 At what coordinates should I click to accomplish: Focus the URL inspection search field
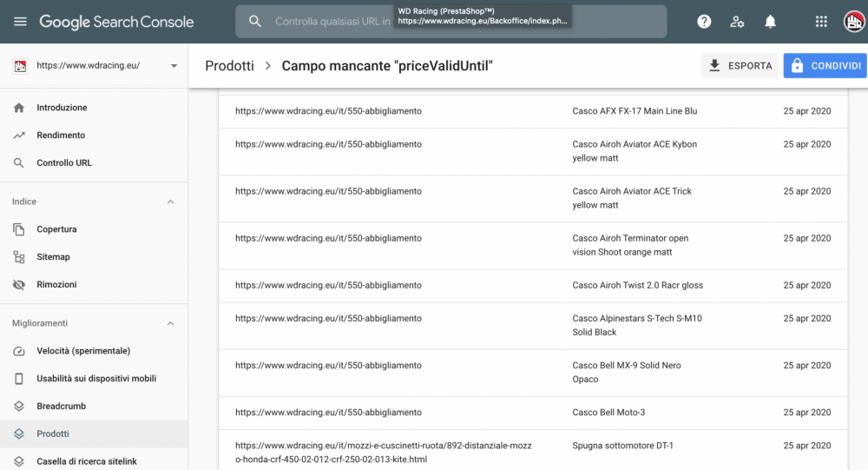click(x=450, y=22)
